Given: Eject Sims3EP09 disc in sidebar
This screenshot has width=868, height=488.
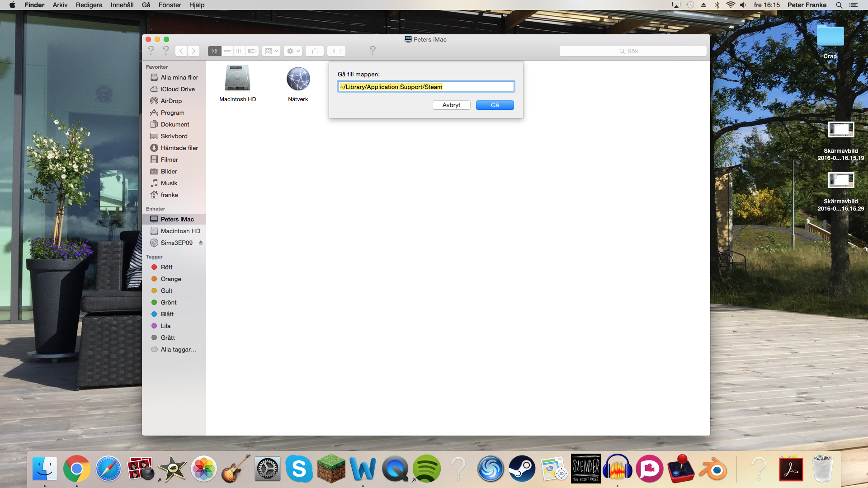Looking at the screenshot, I should (x=201, y=243).
